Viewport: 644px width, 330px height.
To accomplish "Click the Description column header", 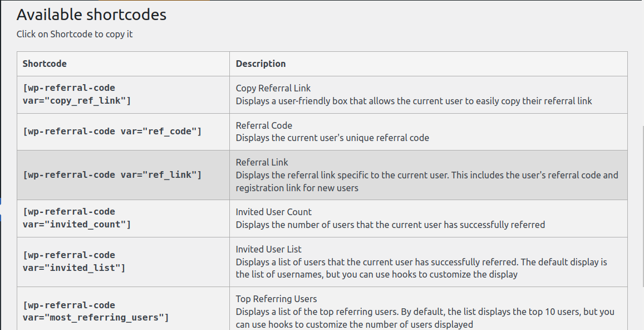I will [x=261, y=64].
